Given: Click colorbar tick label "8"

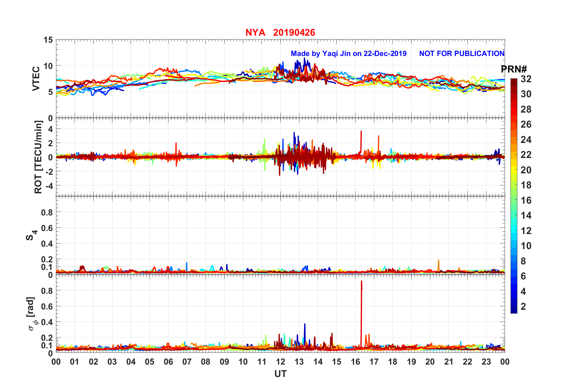Looking at the screenshot, I should (523, 261).
